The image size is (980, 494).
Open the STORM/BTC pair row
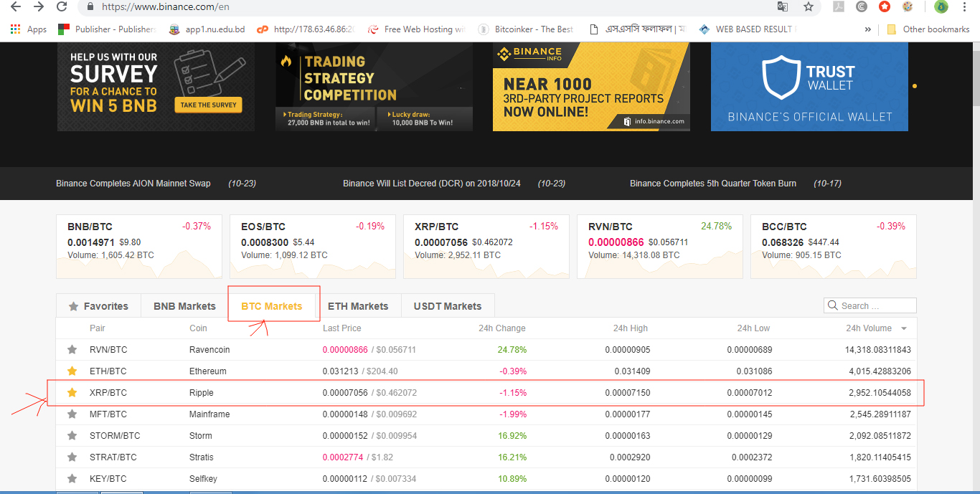click(x=486, y=436)
